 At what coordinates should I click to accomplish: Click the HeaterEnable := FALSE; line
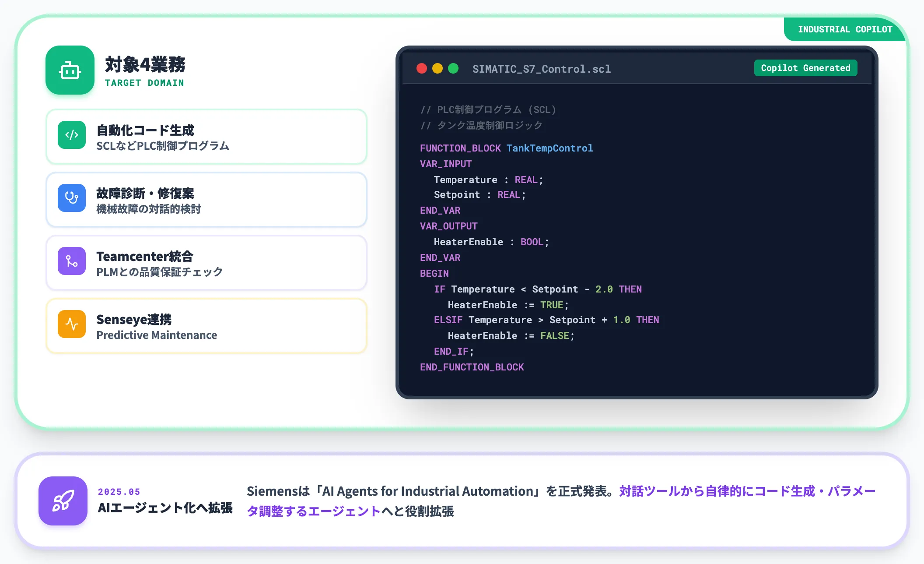[x=511, y=335]
